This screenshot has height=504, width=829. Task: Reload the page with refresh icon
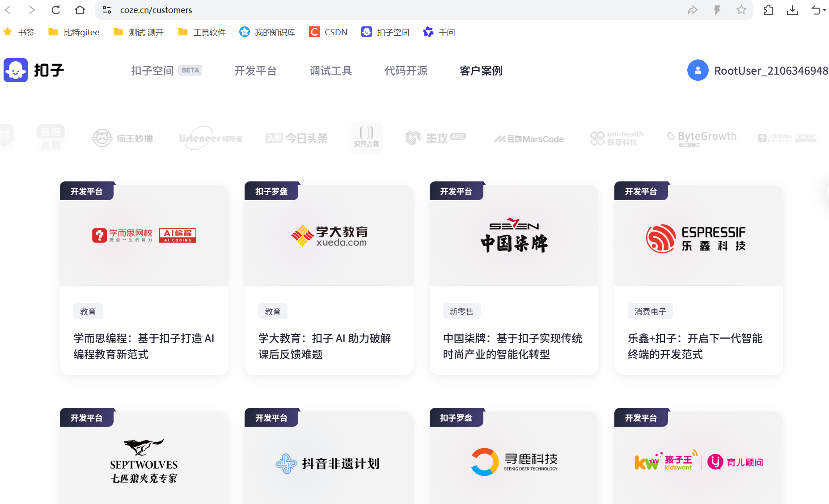pyautogui.click(x=56, y=10)
